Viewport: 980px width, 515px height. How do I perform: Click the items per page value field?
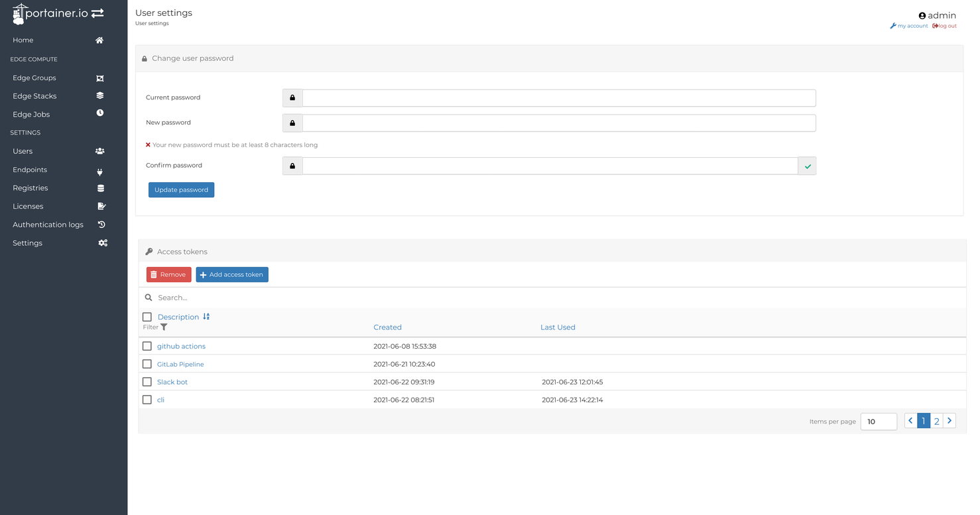(x=879, y=421)
